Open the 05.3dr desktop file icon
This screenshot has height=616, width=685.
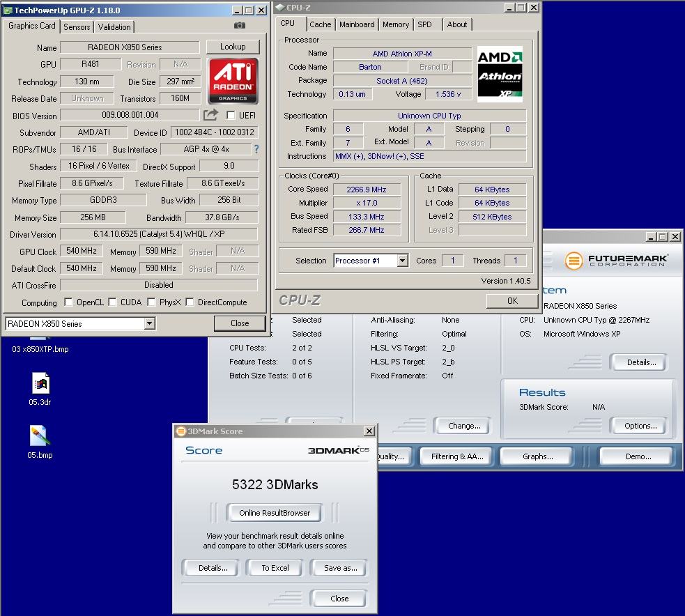pyautogui.click(x=40, y=384)
